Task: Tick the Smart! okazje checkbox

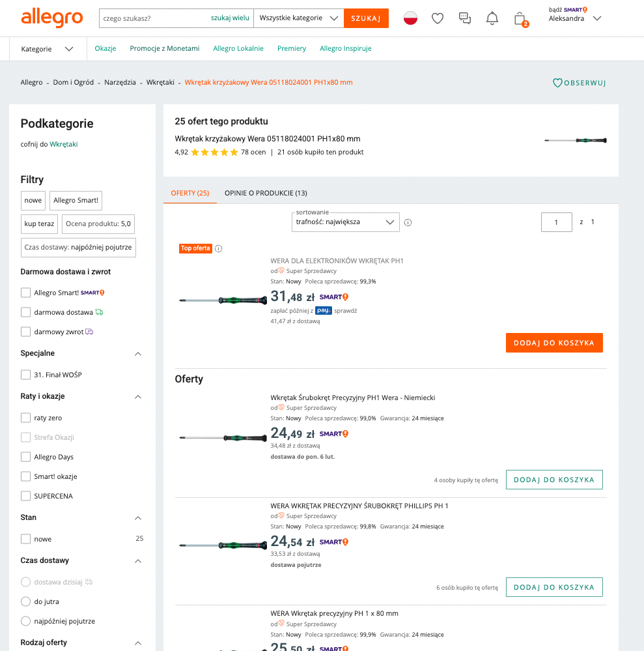Action: [26, 476]
